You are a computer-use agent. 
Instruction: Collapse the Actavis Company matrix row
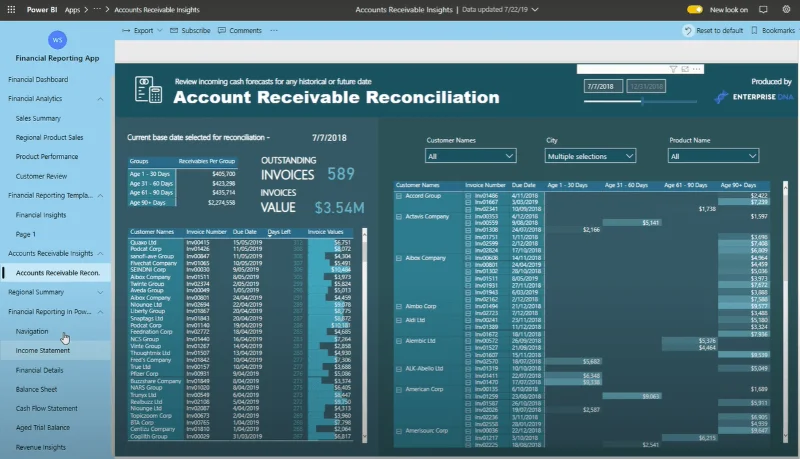(x=399, y=217)
